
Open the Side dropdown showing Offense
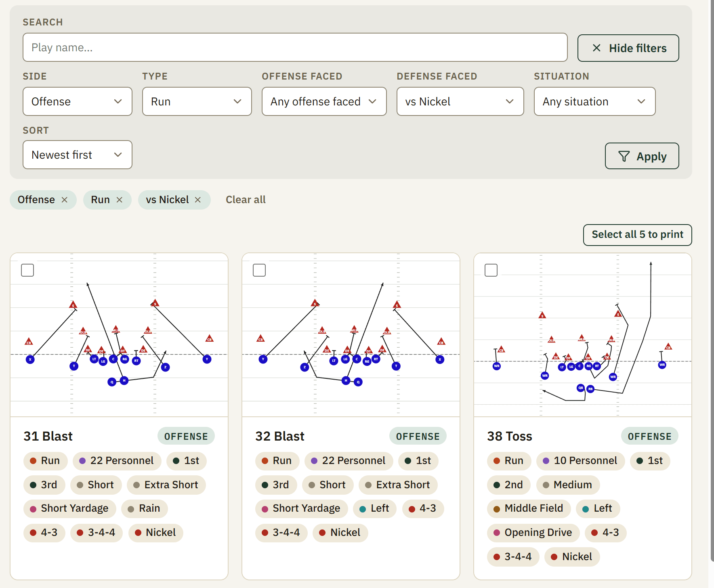(78, 101)
